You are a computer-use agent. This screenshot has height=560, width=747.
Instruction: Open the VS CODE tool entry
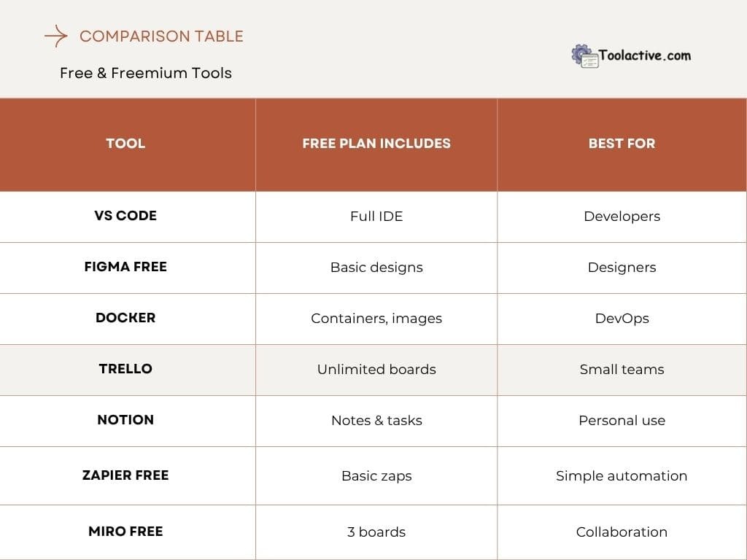point(125,216)
